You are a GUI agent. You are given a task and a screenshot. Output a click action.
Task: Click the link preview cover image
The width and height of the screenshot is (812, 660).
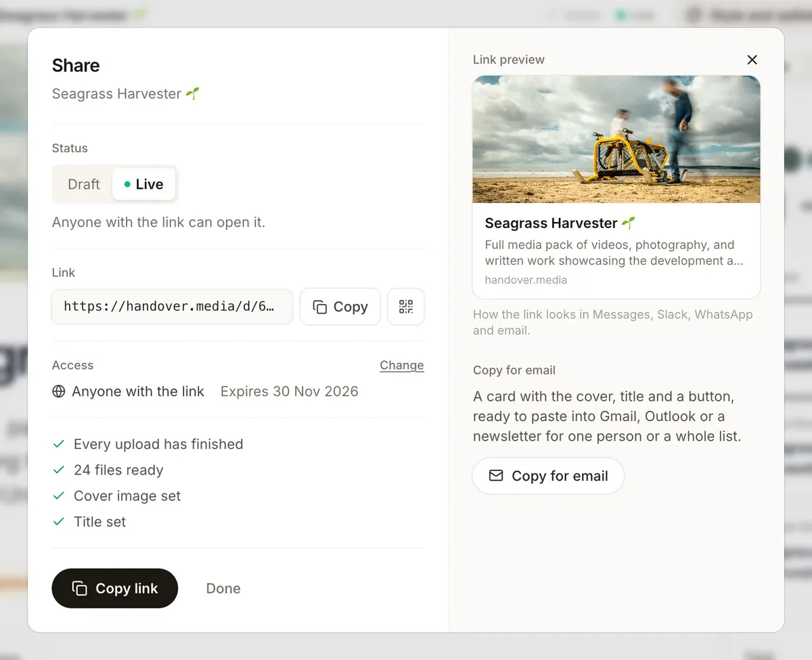coord(616,139)
